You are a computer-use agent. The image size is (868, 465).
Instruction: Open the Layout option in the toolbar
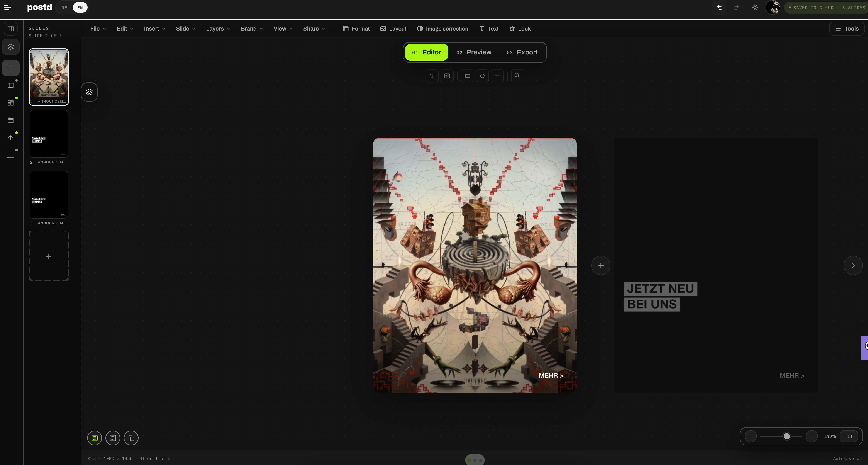(x=393, y=29)
